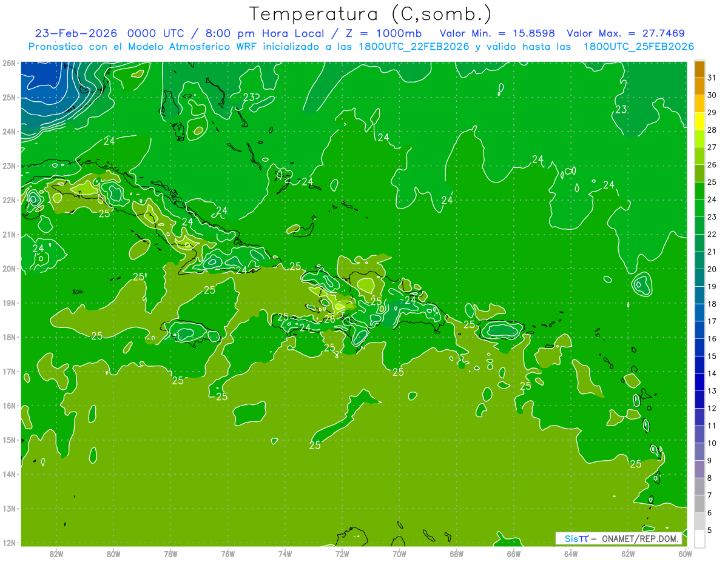Click the valid-until time '1800UTC_25FEB2026'
728x562 pixels.
click(x=639, y=47)
